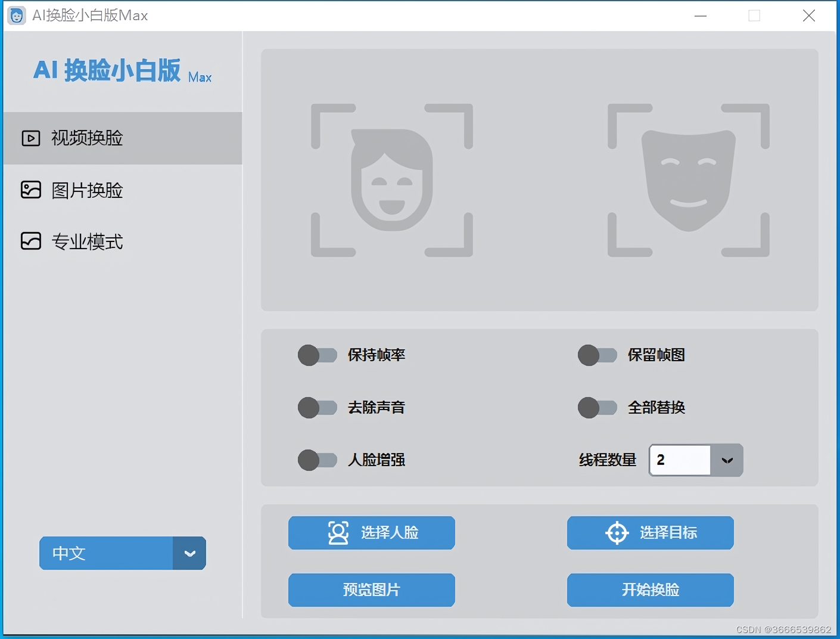Image resolution: width=840 pixels, height=639 pixels.
Task: Click the 选择目标 button
Action: 651,533
